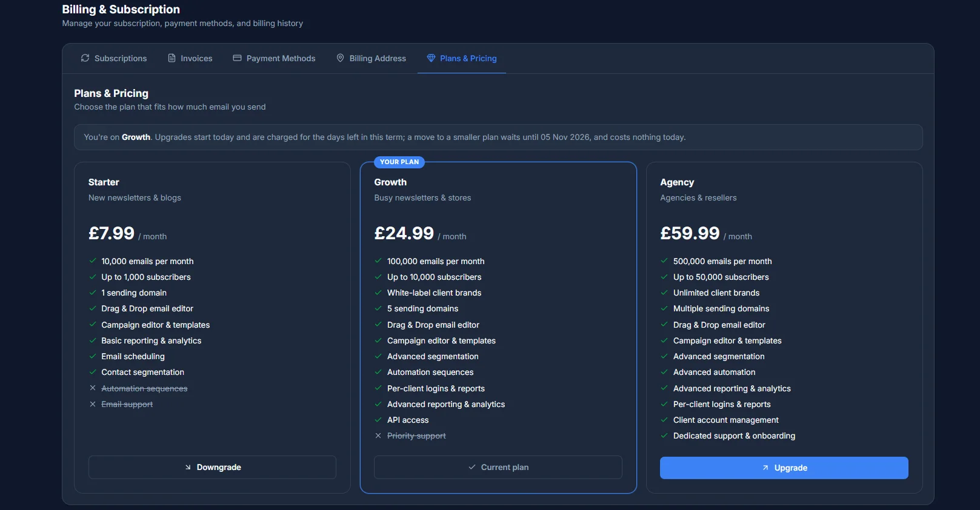Click the £7.99 price
This screenshot has width=980, height=510.
pyautogui.click(x=112, y=233)
